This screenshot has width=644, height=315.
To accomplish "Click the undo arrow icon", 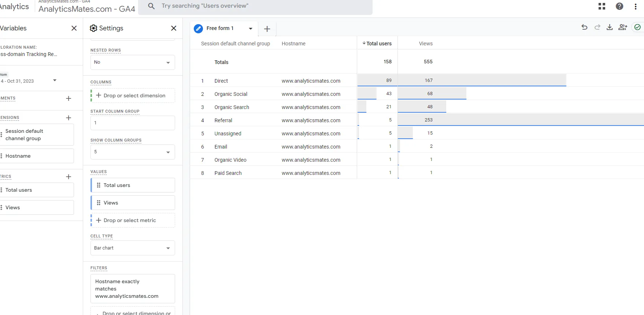I will (585, 27).
